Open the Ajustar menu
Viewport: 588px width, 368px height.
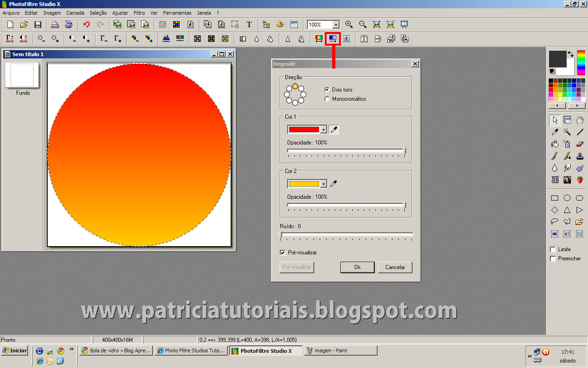pyautogui.click(x=120, y=13)
